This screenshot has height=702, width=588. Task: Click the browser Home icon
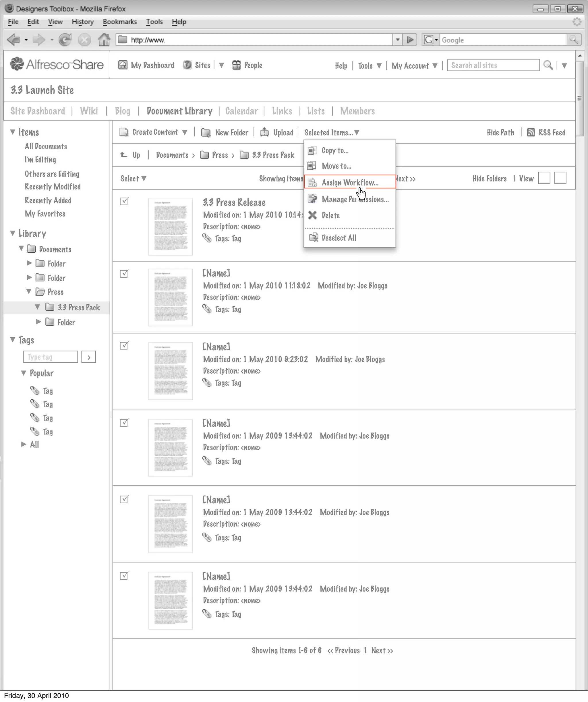tap(104, 40)
